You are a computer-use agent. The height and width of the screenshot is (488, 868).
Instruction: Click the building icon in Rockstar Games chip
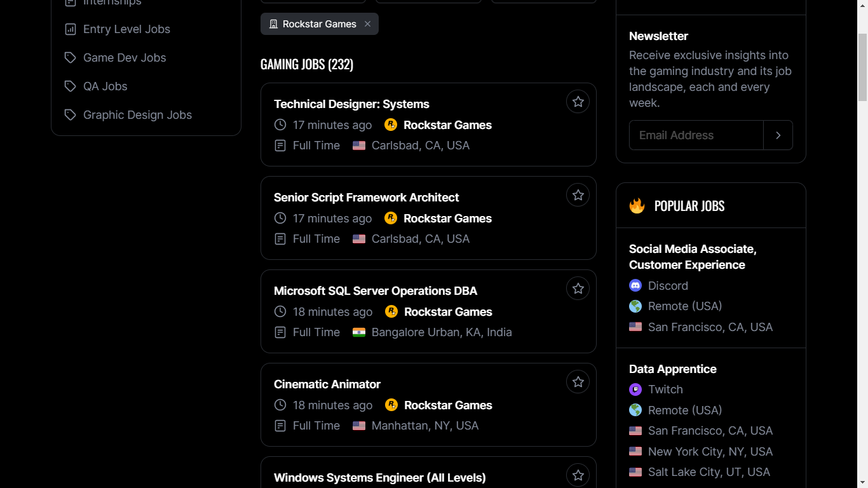pyautogui.click(x=273, y=24)
